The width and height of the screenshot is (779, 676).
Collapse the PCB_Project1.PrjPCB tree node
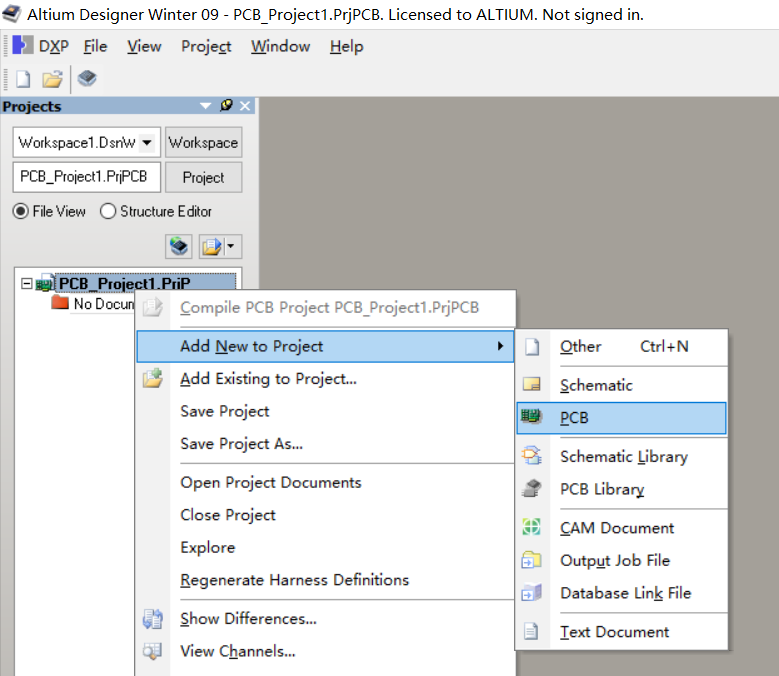[x=26, y=284]
